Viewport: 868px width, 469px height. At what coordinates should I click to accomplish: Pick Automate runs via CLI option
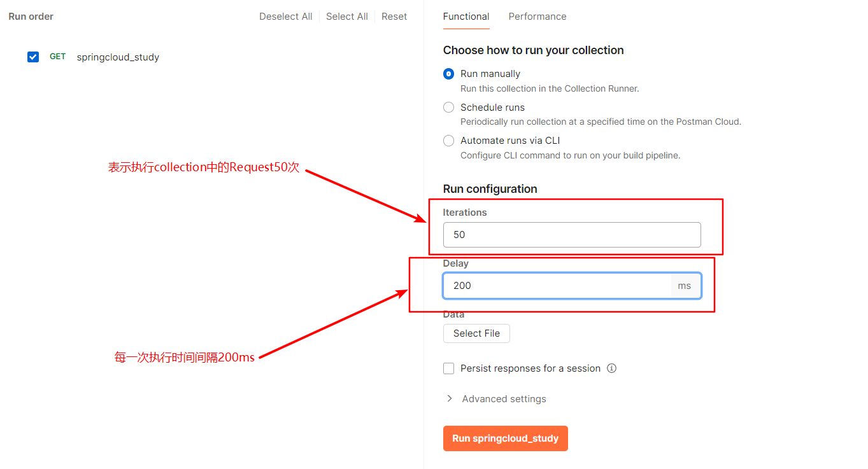(449, 141)
